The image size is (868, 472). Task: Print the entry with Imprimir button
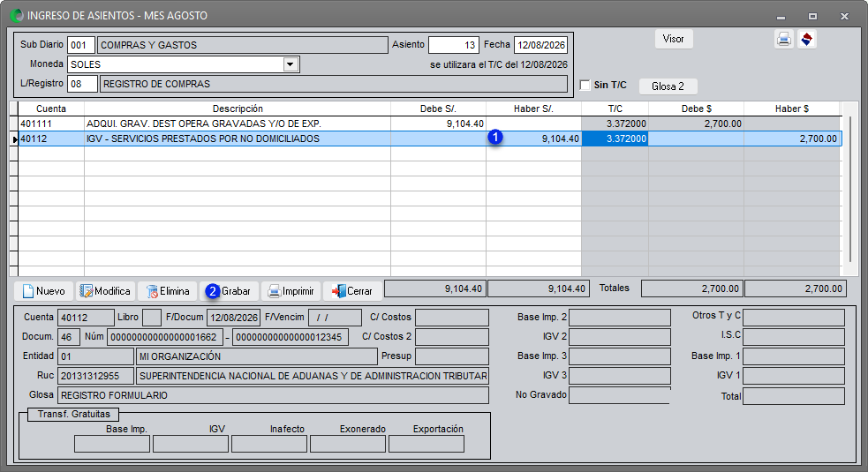[x=291, y=291]
